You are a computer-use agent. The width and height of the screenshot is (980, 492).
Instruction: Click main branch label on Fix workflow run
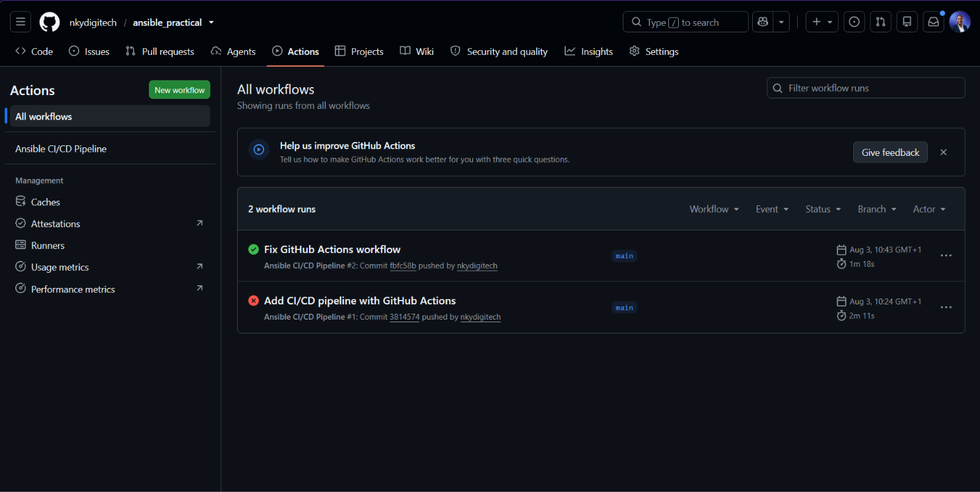(x=624, y=256)
